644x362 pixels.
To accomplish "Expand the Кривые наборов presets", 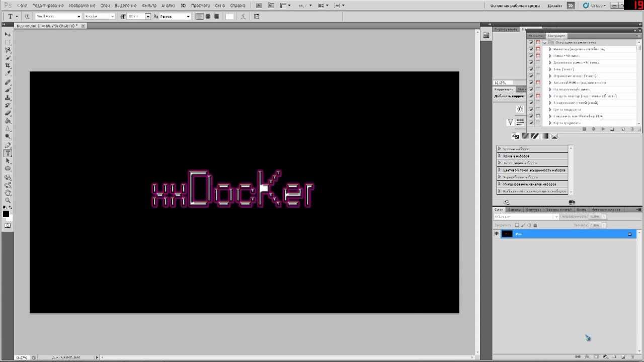I will (499, 156).
